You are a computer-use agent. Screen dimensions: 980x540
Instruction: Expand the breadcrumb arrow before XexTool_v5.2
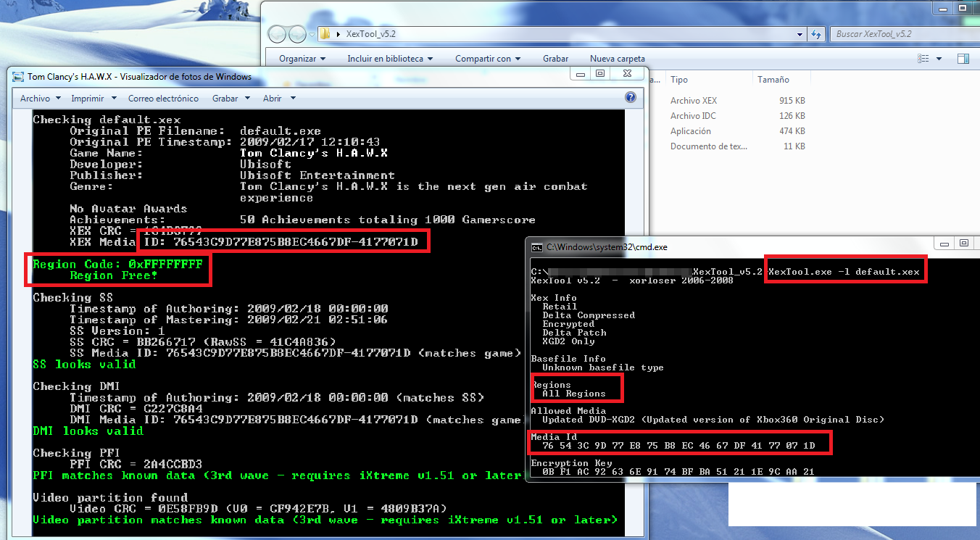click(x=340, y=34)
